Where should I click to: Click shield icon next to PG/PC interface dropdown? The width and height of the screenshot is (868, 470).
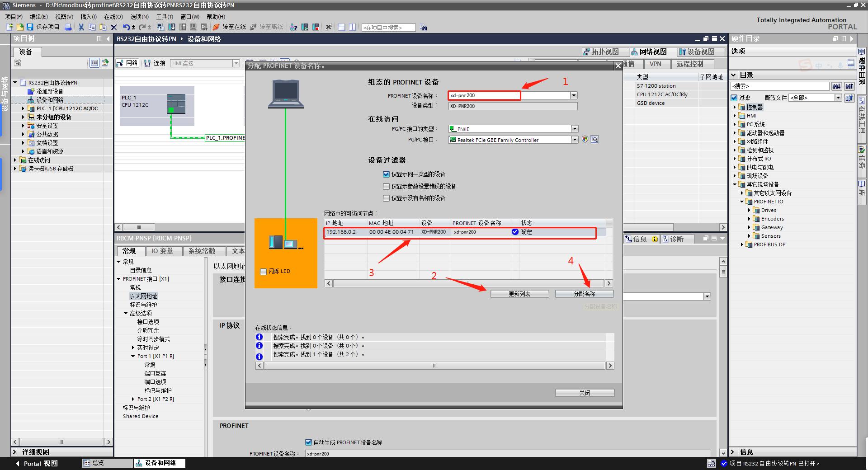point(585,140)
